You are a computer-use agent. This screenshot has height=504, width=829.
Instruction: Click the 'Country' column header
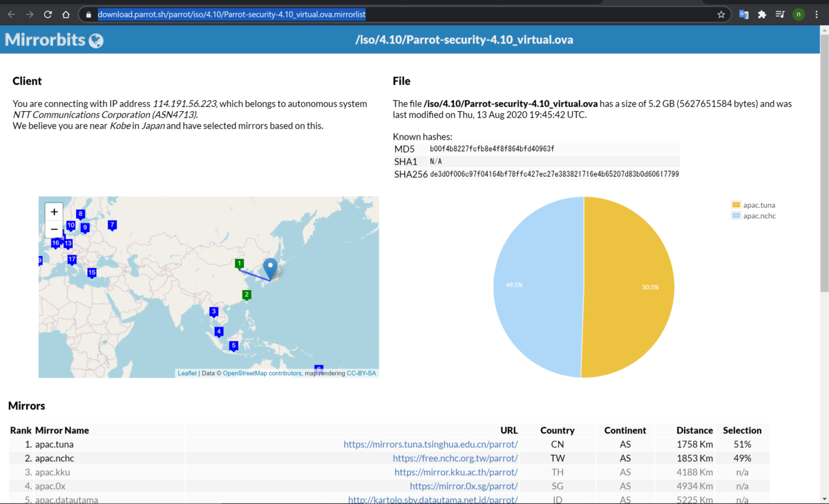[x=558, y=430]
